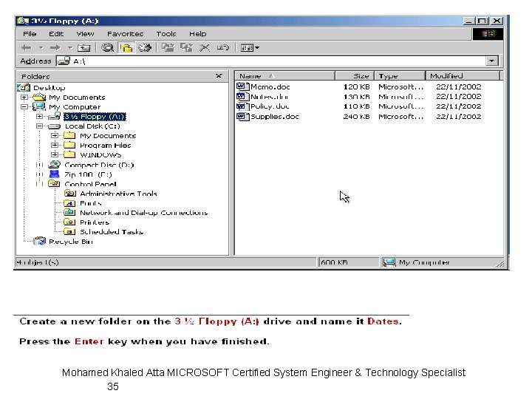The height and width of the screenshot is (399, 532).
Task: Open Back button history dropdown arrow
Action: point(41,48)
